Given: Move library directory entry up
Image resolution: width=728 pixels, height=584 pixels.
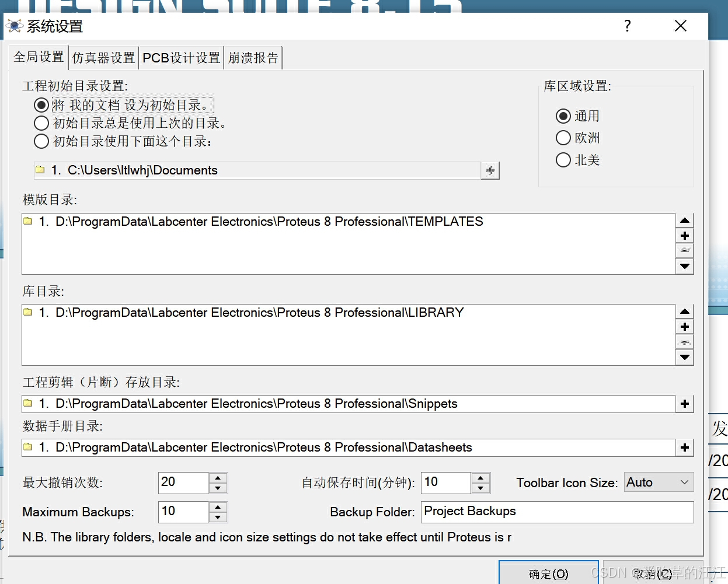Looking at the screenshot, I should 685,312.
